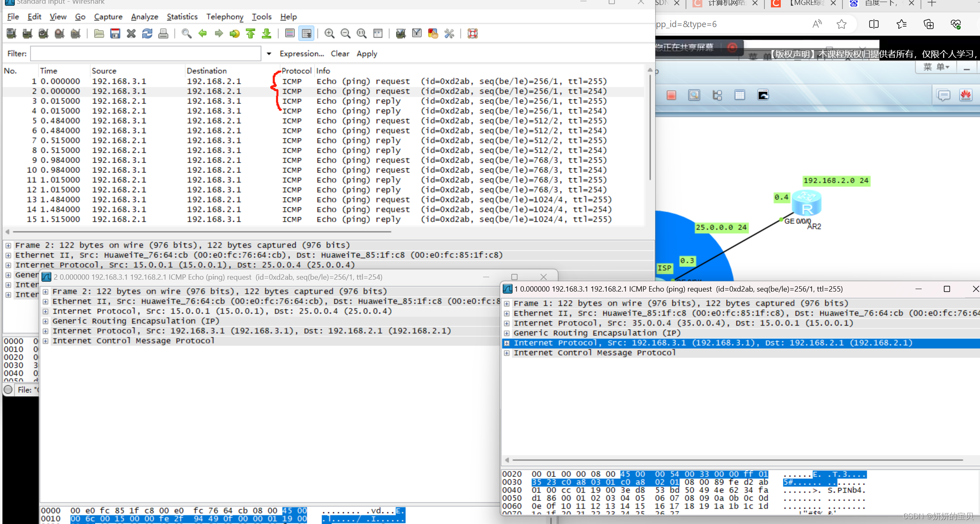This screenshot has width=980, height=524.
Task: Expand Generic Routing Encapsulation in frame 2 window
Action: pos(46,321)
